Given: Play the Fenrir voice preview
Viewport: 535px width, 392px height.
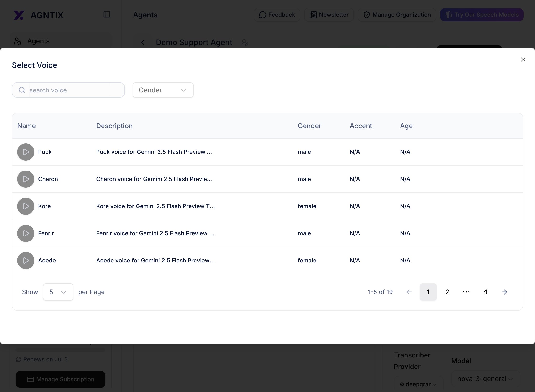Looking at the screenshot, I should tap(26, 233).
